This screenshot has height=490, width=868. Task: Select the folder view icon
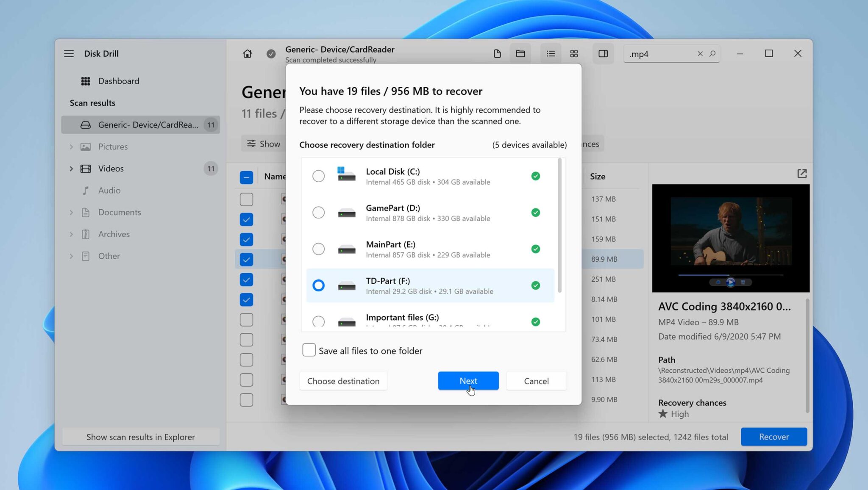click(520, 53)
